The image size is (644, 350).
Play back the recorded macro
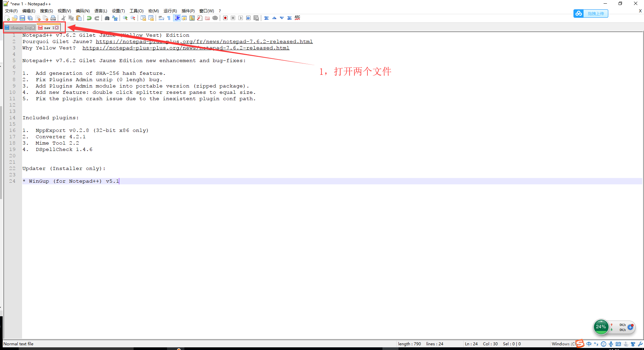[241, 18]
